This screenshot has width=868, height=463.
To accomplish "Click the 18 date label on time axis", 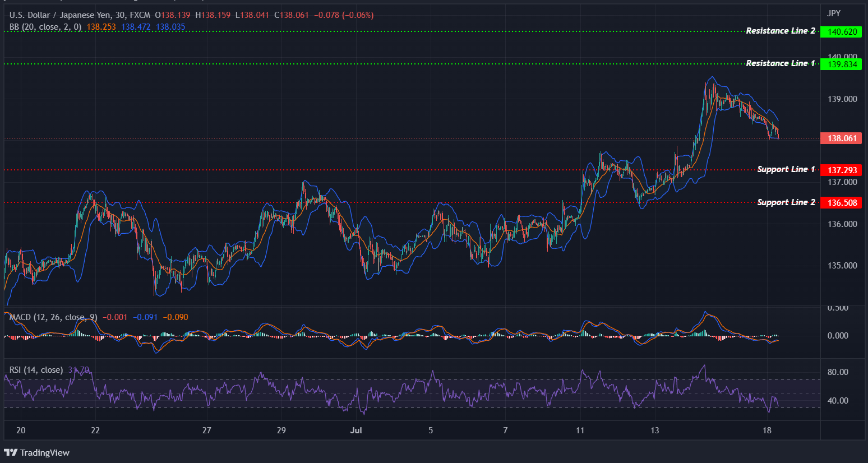I will [x=767, y=430].
